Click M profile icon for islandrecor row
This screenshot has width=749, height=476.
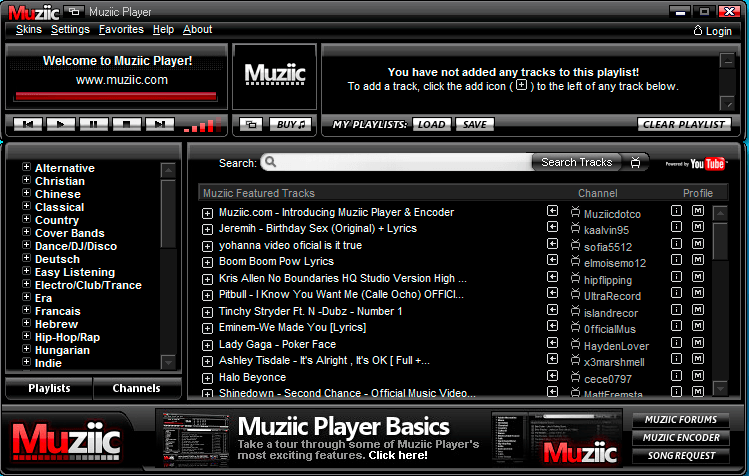pos(698,309)
